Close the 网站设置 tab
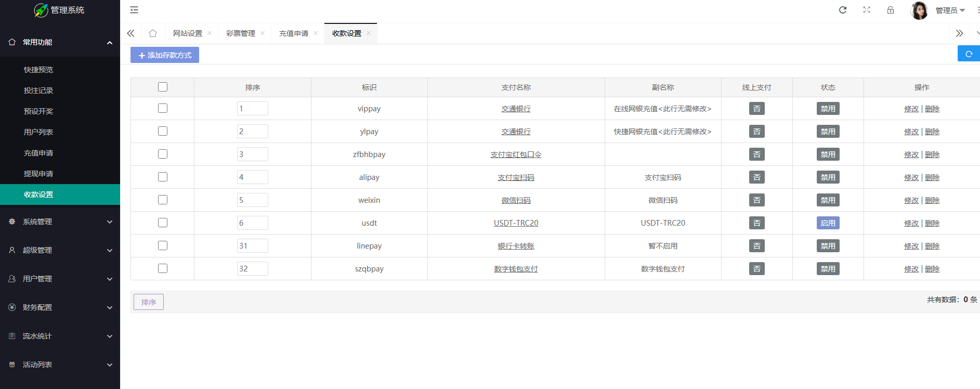Screen dimensions: 980x389 [x=210, y=33]
